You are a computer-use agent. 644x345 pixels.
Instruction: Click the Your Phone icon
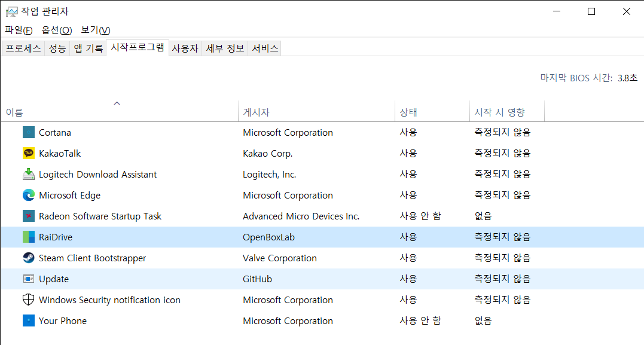point(28,320)
